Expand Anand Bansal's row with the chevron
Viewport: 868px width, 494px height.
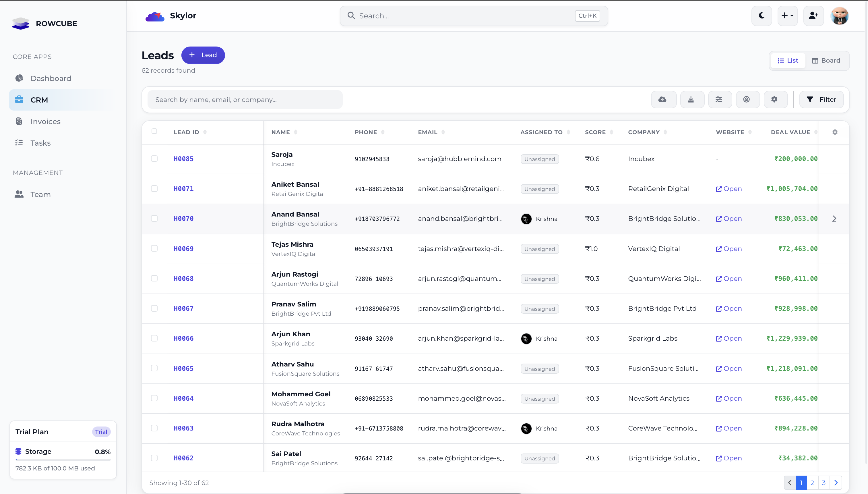click(834, 219)
